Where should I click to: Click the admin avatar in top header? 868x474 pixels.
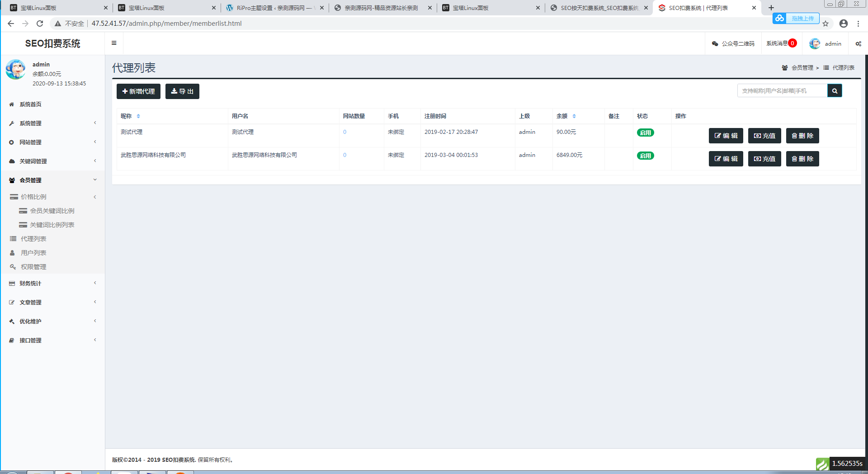click(815, 43)
